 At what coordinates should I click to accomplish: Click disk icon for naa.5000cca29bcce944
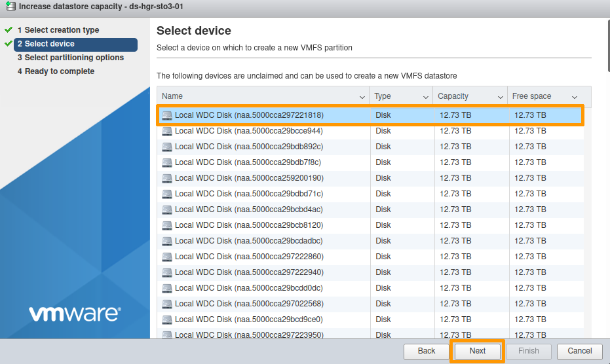click(x=167, y=131)
